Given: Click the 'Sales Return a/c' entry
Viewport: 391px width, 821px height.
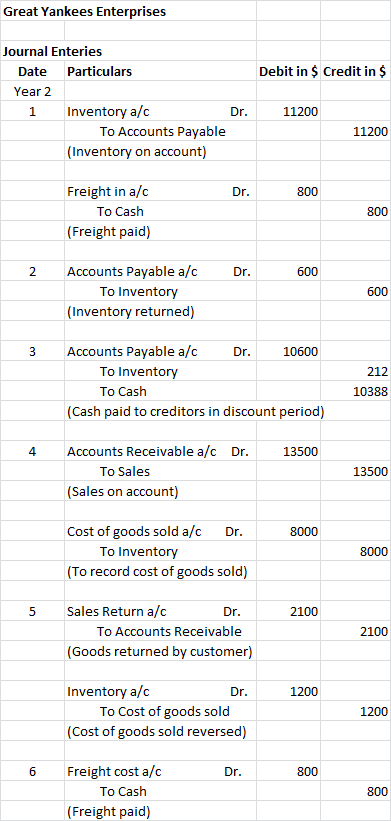Looking at the screenshot, I should click(117, 612).
